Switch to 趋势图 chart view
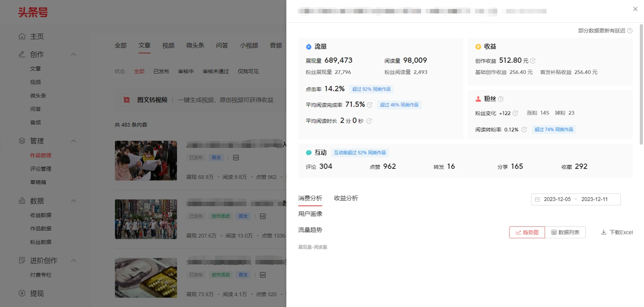644x307 pixels. [527, 232]
